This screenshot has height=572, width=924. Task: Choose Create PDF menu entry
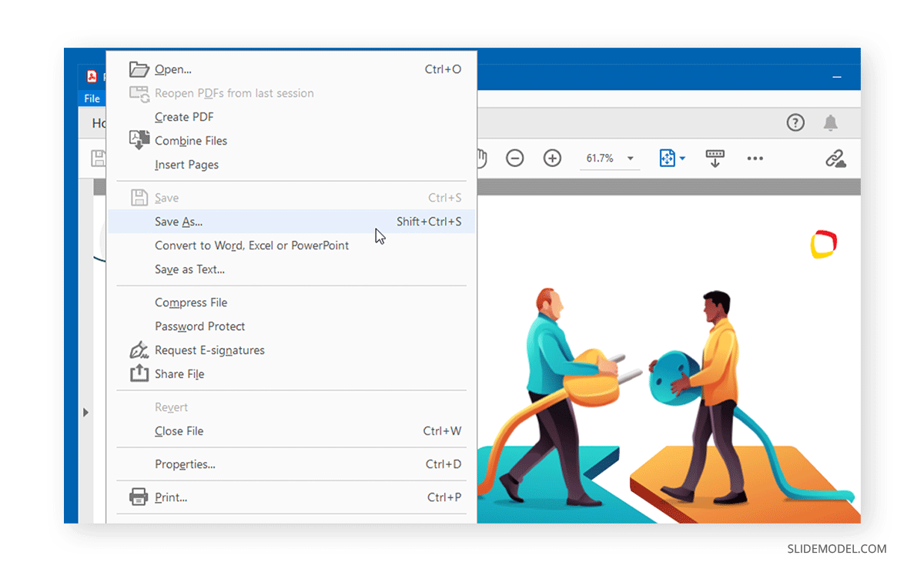coord(291,117)
